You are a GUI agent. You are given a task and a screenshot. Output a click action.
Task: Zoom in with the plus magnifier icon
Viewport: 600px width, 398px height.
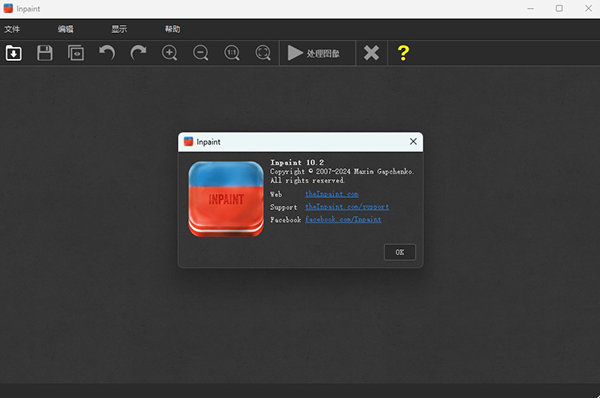(170, 53)
